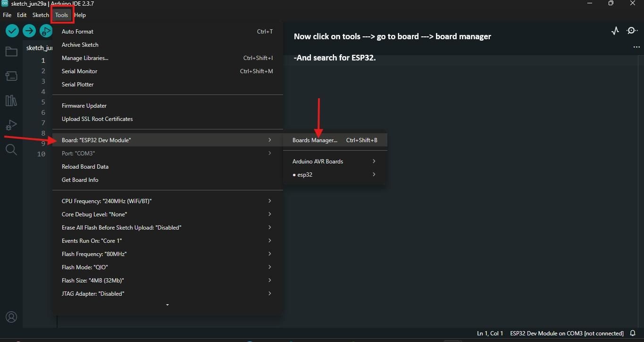The image size is (644, 342).
Task: Expand the esp32 boards submenu
Action: 335,175
